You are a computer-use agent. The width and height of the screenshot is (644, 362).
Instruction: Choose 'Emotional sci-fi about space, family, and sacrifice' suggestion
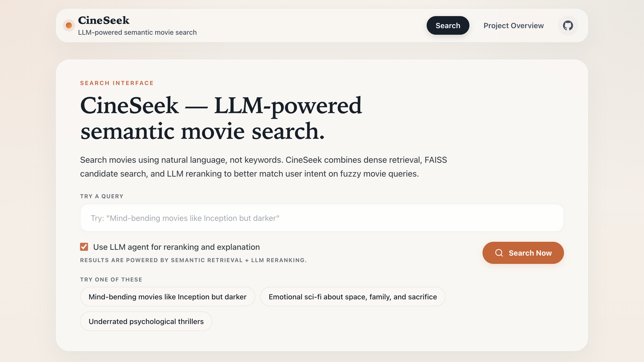[353, 297]
